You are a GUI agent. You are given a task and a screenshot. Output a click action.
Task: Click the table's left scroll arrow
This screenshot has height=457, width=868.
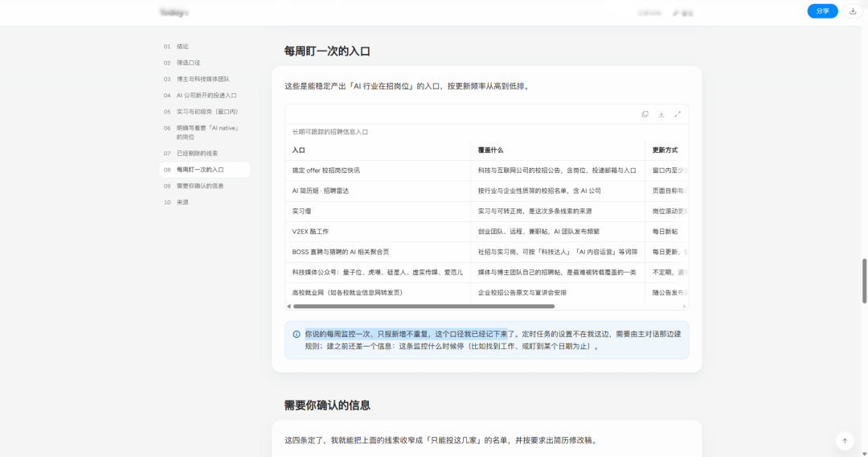[289, 306]
